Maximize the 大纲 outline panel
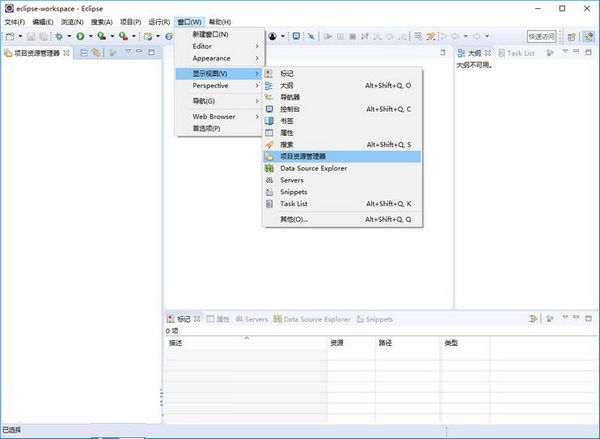Viewport: 600px width, 439px height. (x=589, y=52)
